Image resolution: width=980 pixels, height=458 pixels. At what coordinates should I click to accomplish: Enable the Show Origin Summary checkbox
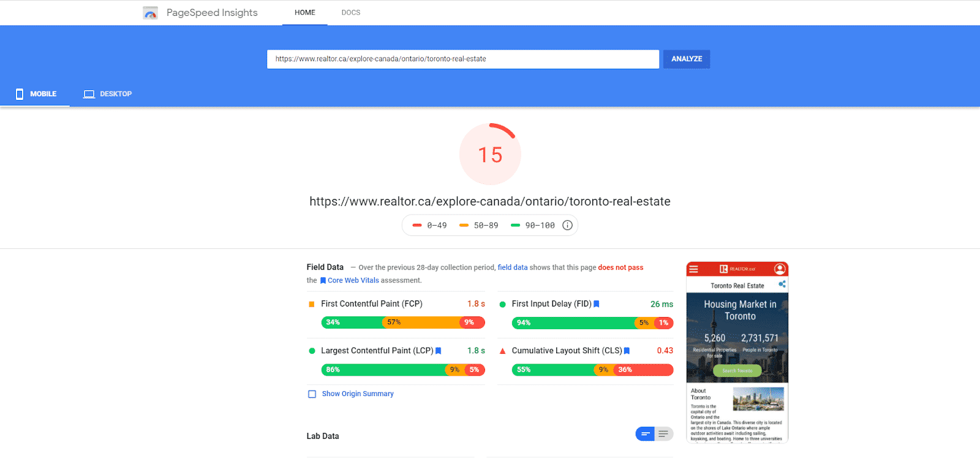(x=312, y=394)
